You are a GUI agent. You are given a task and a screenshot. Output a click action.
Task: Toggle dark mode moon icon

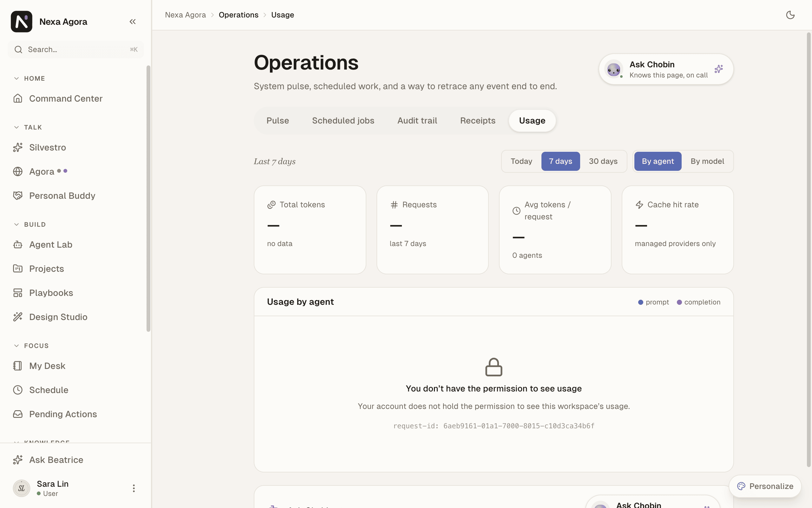point(790,15)
